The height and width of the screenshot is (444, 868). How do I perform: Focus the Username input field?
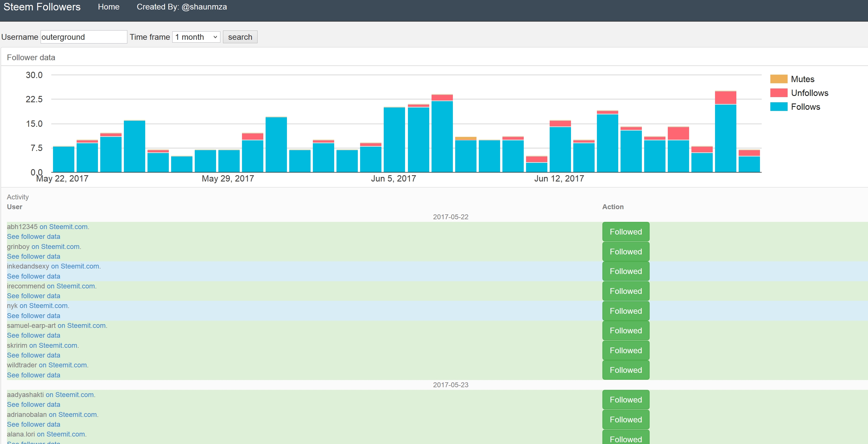click(x=84, y=37)
